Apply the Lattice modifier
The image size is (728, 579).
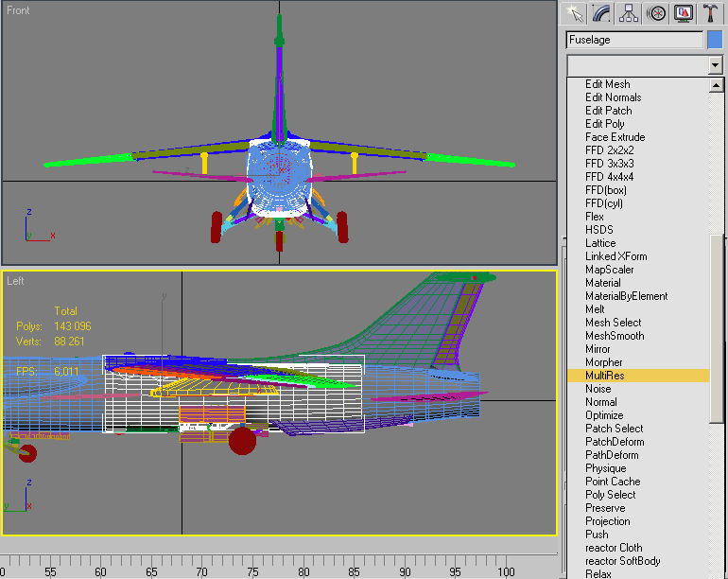(600, 243)
